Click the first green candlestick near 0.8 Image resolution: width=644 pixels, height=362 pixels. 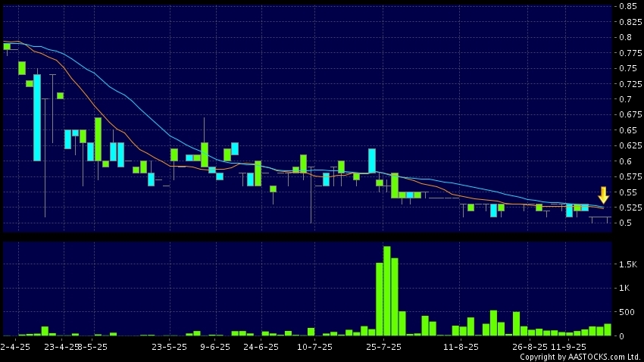coord(7,46)
